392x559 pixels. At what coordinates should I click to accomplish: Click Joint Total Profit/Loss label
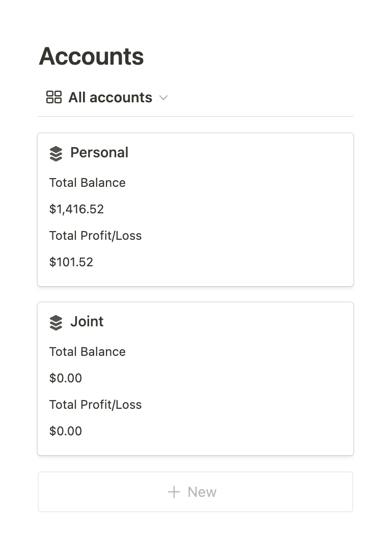96,405
